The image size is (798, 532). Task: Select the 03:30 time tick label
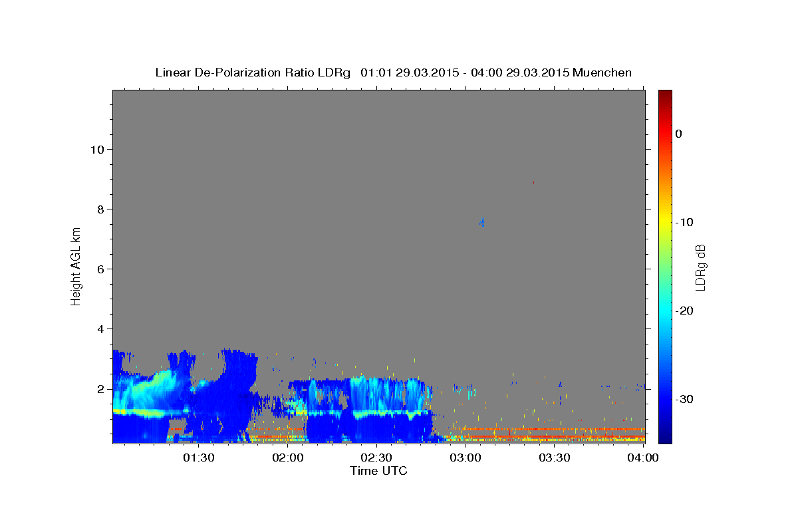(555, 458)
